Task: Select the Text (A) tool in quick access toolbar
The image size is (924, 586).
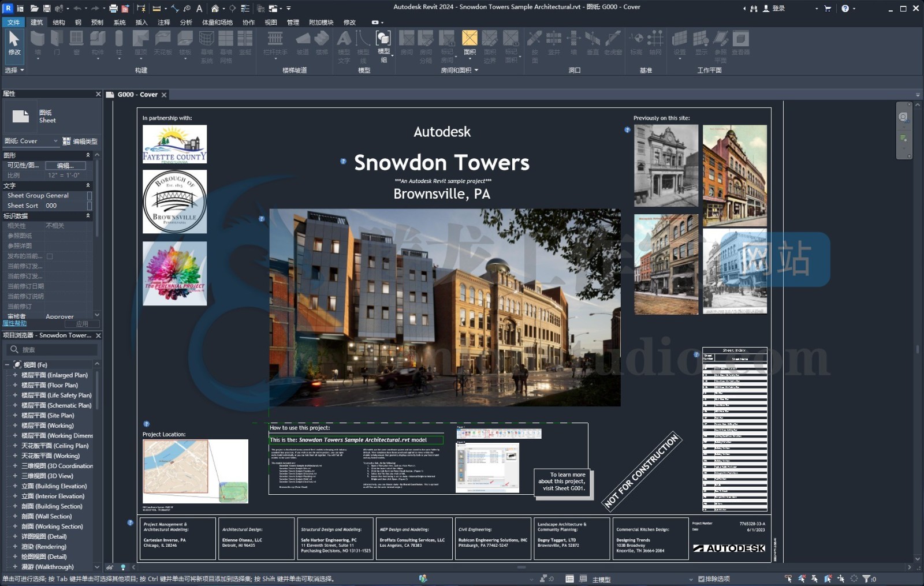Action: [x=199, y=9]
